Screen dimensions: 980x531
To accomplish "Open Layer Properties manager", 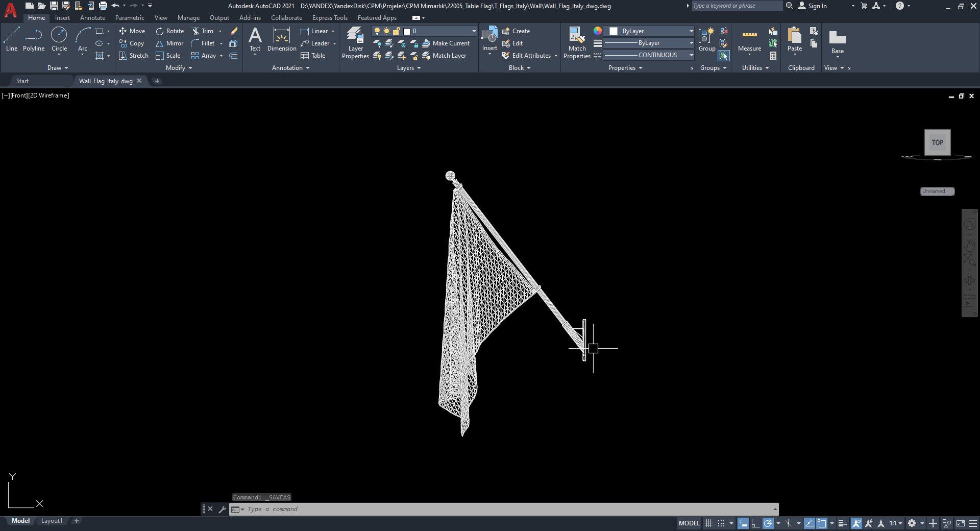I will [355, 43].
